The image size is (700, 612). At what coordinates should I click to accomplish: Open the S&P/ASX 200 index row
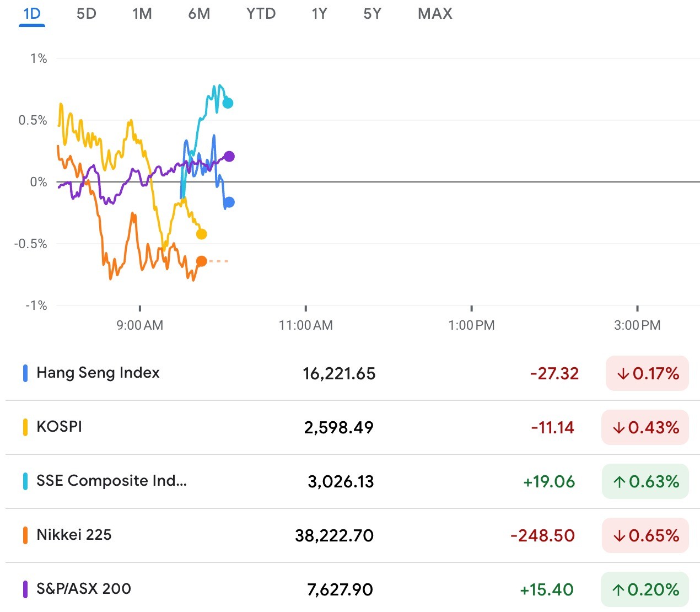pos(353,588)
